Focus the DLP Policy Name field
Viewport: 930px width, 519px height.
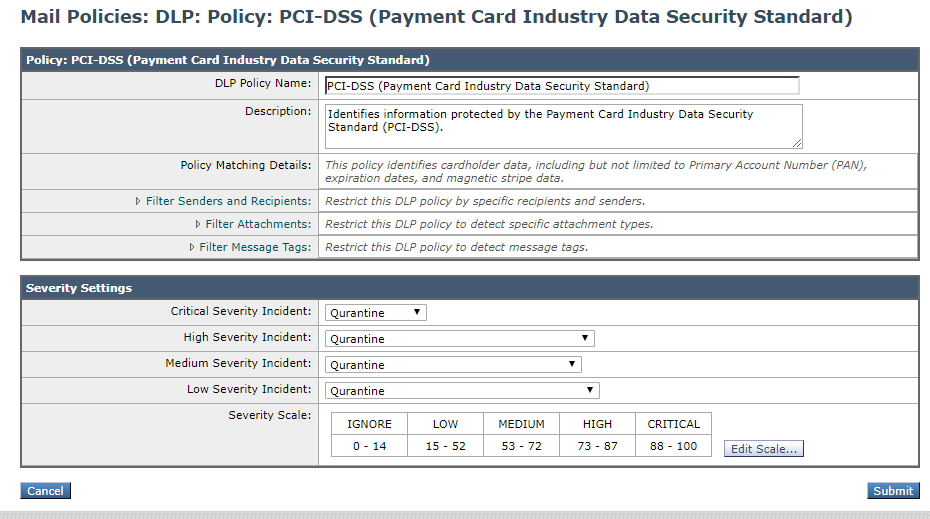[x=562, y=86]
